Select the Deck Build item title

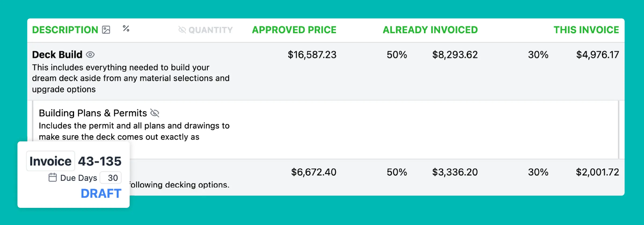(57, 55)
